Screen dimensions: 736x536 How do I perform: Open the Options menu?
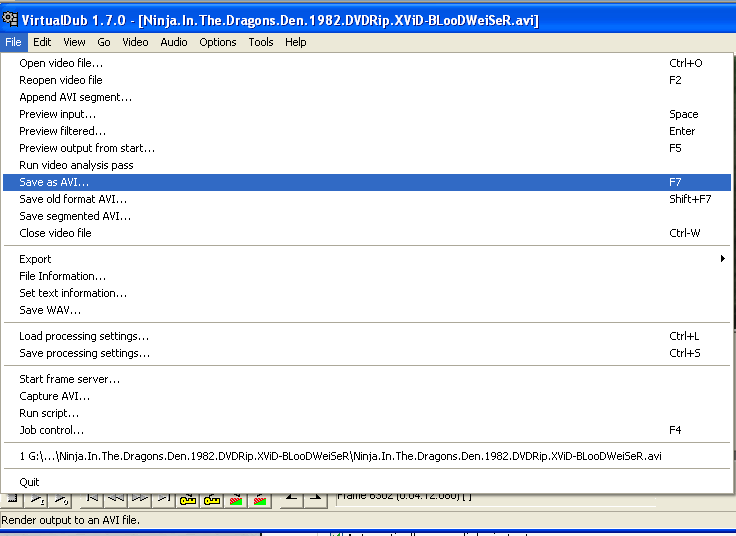(218, 42)
